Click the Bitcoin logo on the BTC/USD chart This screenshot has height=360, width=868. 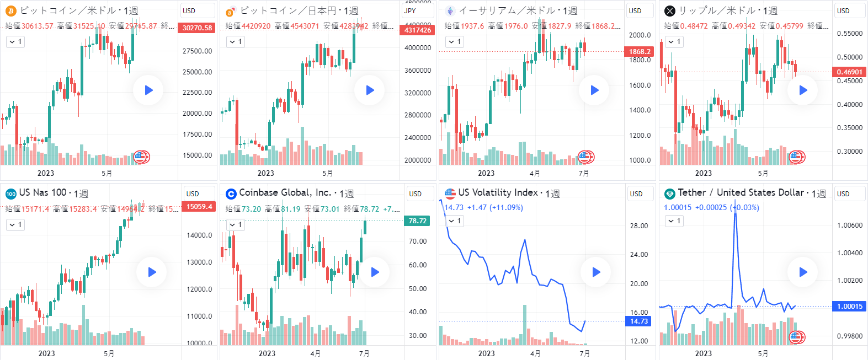coord(11,10)
